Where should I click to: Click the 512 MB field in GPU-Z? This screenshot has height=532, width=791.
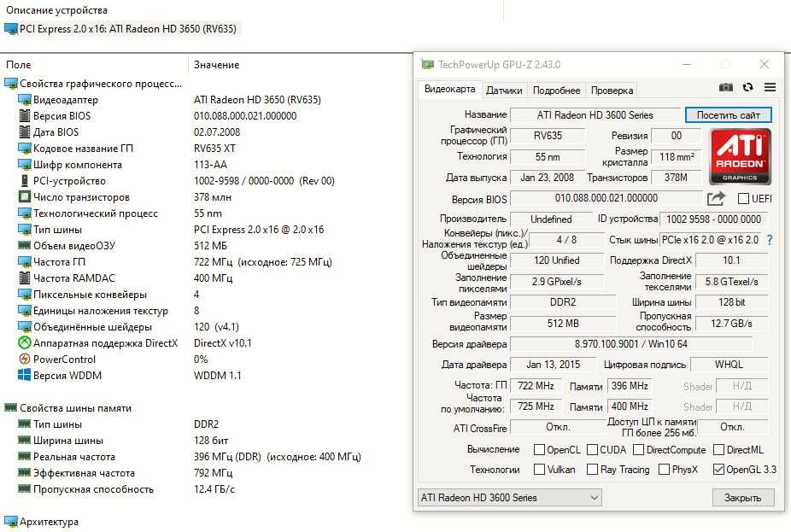(x=563, y=324)
